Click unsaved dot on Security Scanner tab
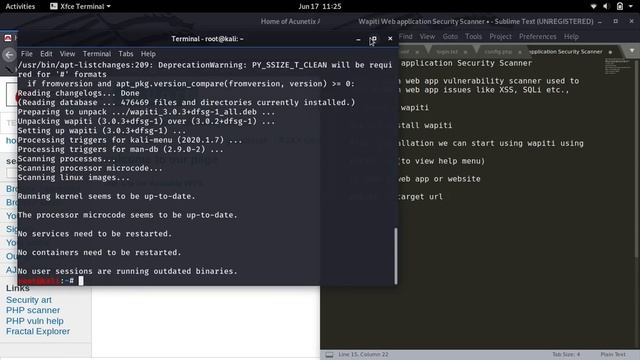The width and height of the screenshot is (640, 360). (x=610, y=52)
